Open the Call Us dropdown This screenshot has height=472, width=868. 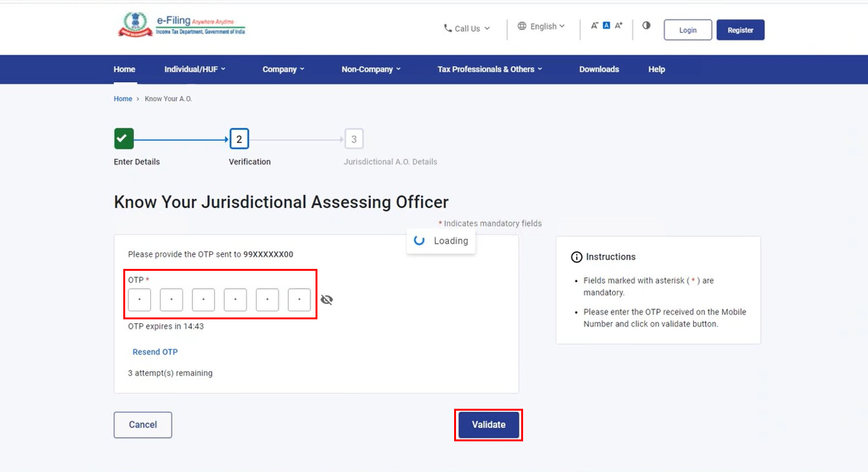(467, 29)
